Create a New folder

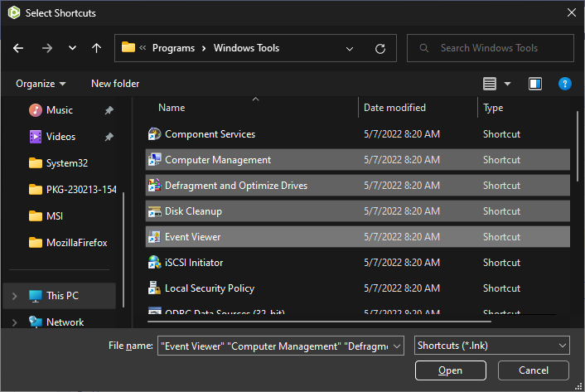pos(115,84)
